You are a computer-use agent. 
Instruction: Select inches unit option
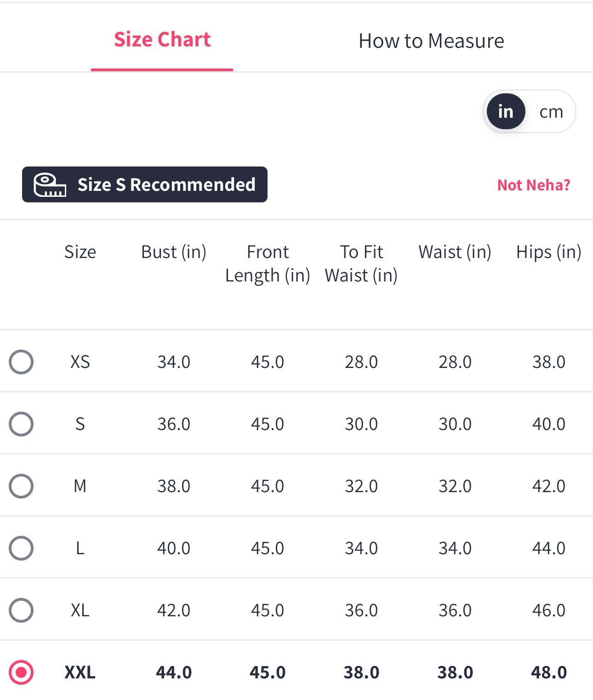click(x=505, y=112)
